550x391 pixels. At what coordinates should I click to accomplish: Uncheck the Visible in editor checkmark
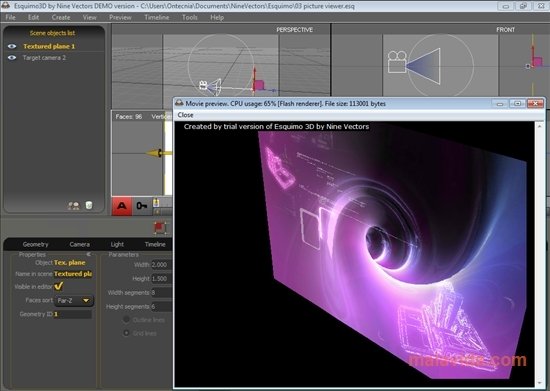59,286
